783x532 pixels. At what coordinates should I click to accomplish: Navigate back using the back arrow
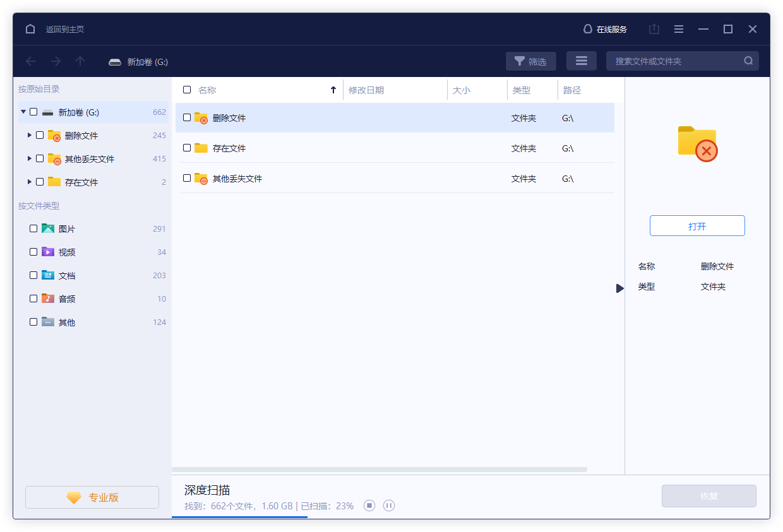click(30, 61)
